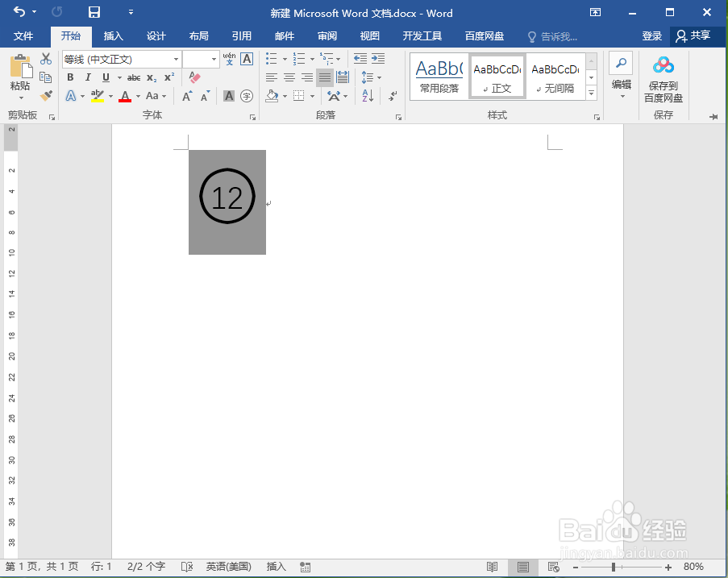Click the red font color button
This screenshot has height=578, width=728.
pyautogui.click(x=125, y=96)
